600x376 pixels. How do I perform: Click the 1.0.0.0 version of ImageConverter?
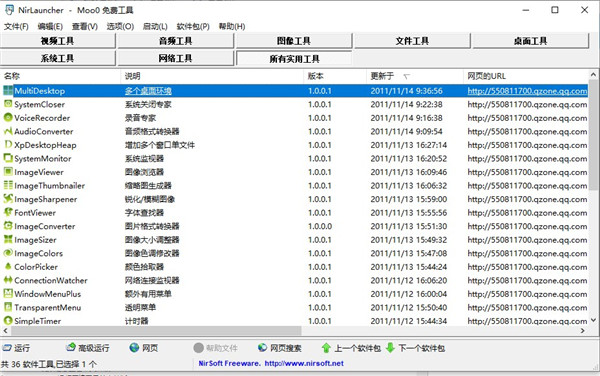tap(320, 226)
